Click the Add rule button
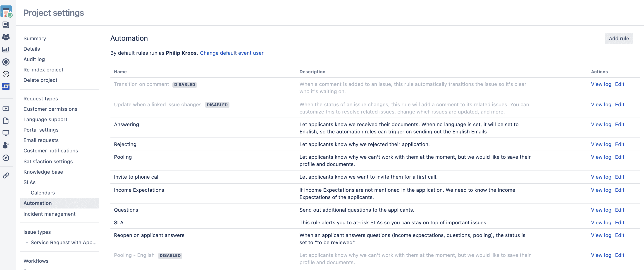 coord(618,38)
